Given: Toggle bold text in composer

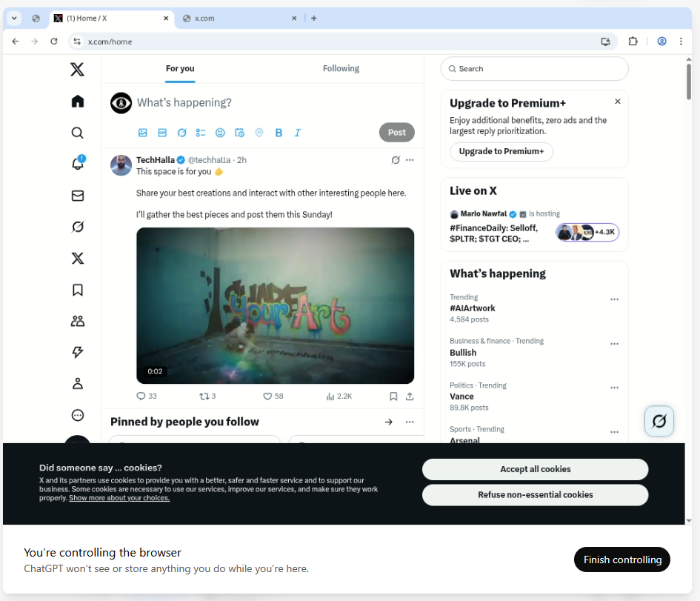Looking at the screenshot, I should point(279,133).
